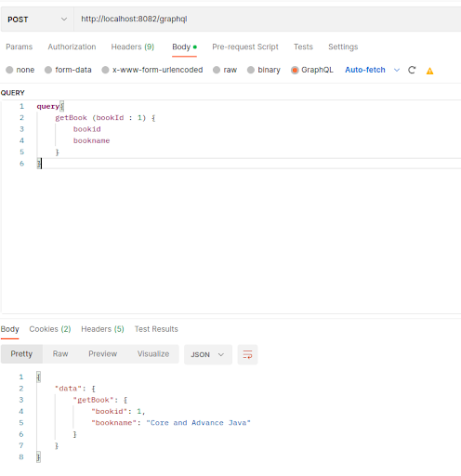Click the request URL input field
This screenshot has height=476, width=461.
pos(268,20)
